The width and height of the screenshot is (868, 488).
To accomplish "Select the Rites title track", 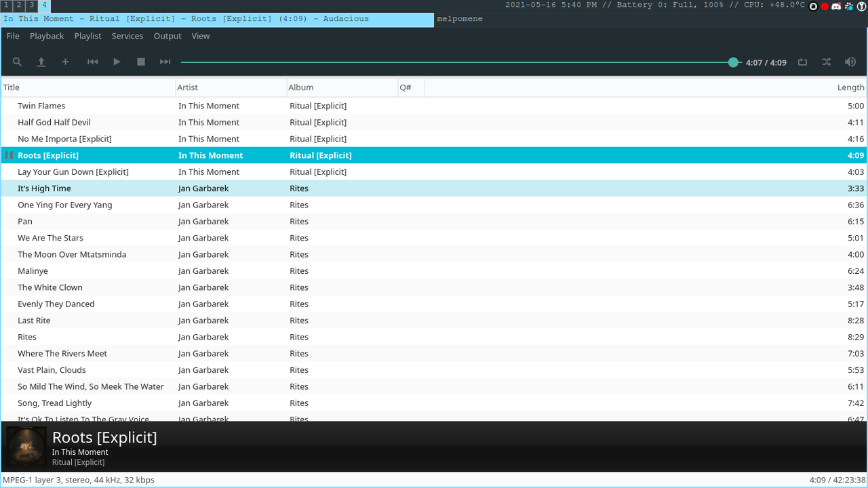I will coord(434,337).
